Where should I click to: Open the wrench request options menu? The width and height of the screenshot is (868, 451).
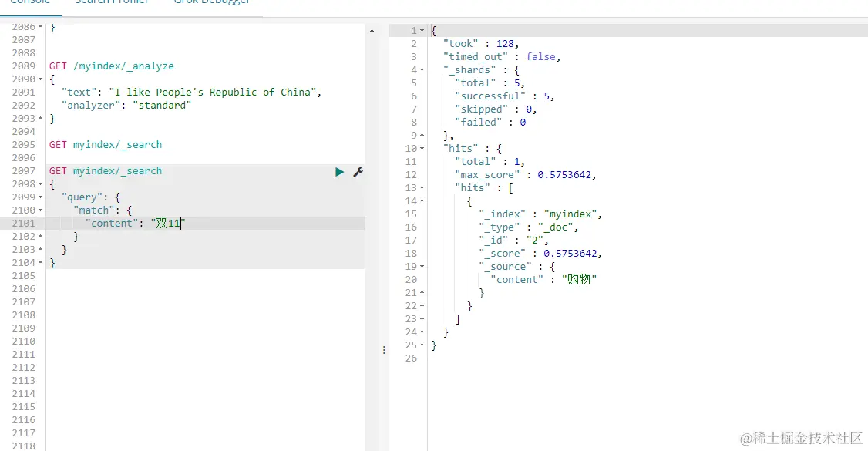click(358, 172)
